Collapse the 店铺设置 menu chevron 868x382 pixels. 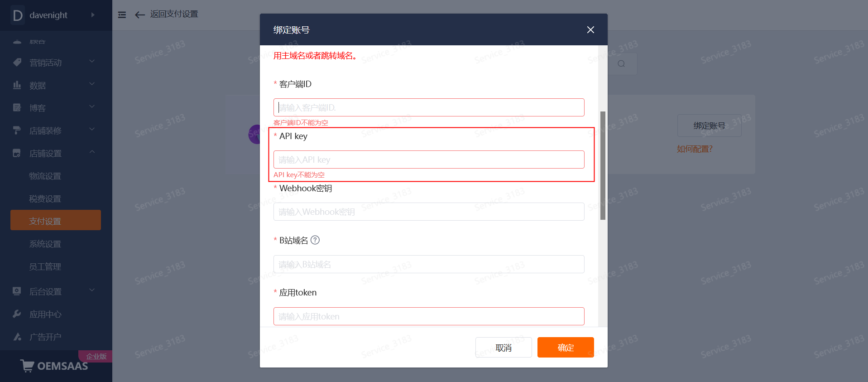(x=92, y=152)
